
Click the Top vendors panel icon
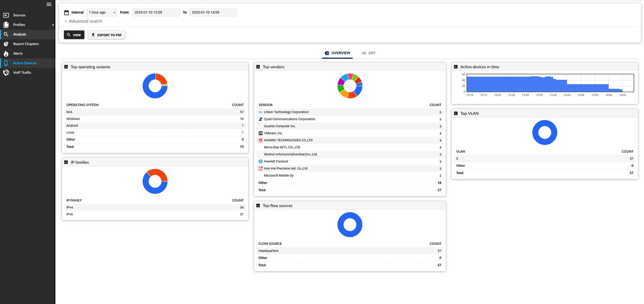coord(258,67)
